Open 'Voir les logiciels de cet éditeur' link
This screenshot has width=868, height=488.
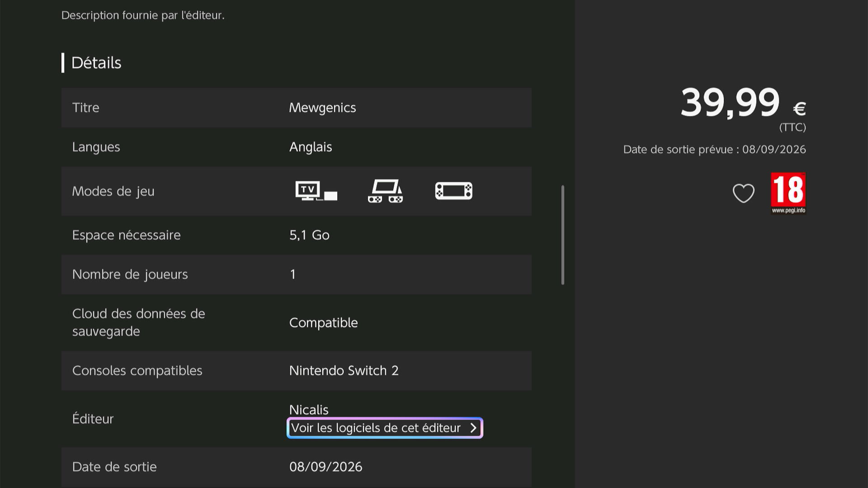coord(385,428)
